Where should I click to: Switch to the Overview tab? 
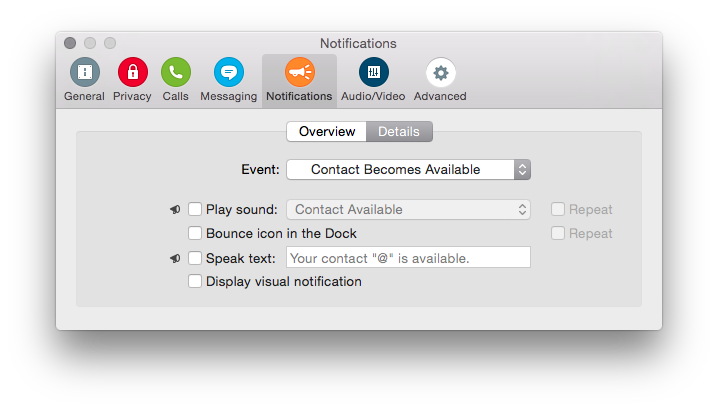tap(326, 131)
